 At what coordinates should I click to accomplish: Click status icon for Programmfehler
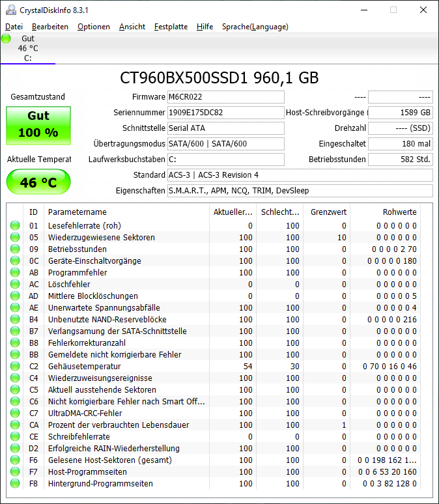(x=15, y=273)
